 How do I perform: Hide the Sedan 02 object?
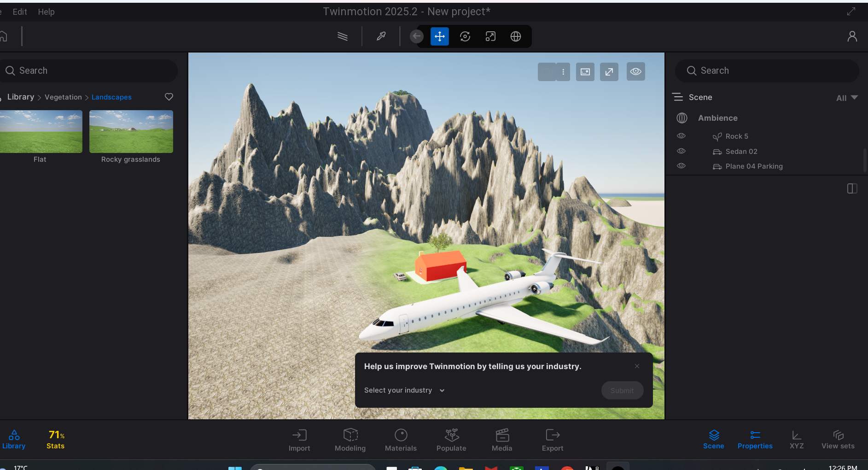pos(682,151)
